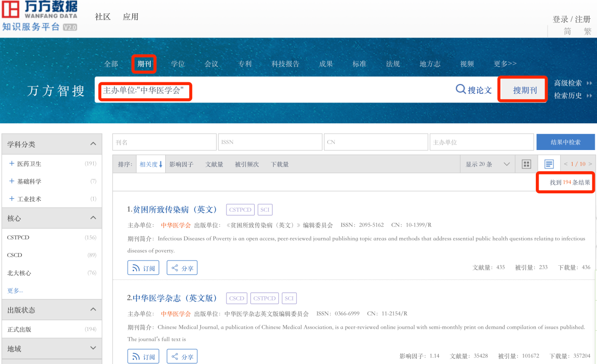This screenshot has width=597, height=364.
Task: Sort results by 影响因子
Action: pyautogui.click(x=181, y=164)
